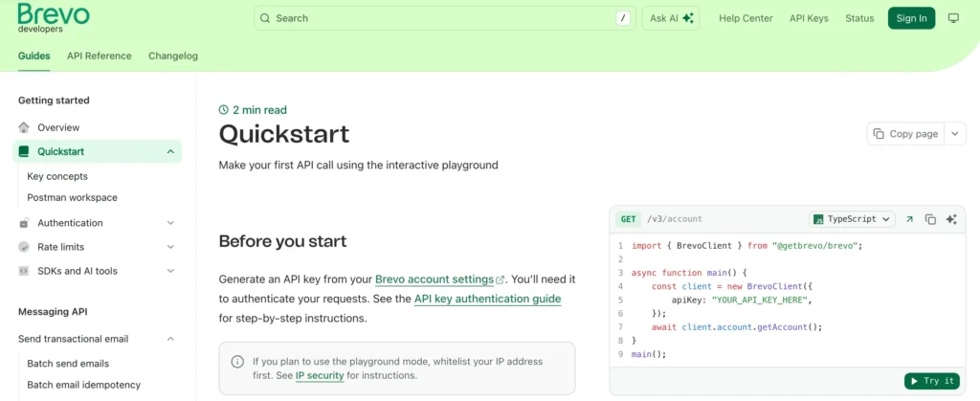
Task: Copy the code snippet icon
Action: tap(930, 219)
